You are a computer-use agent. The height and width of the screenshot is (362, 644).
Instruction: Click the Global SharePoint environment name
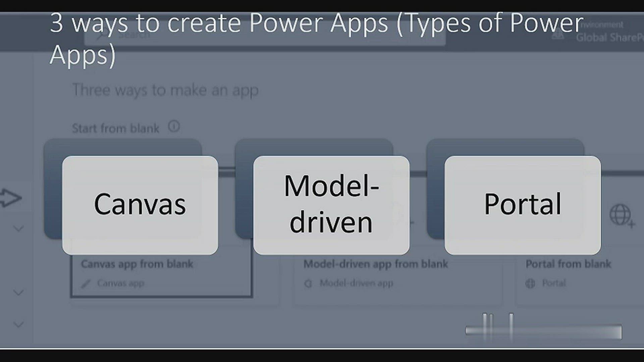pos(610,38)
